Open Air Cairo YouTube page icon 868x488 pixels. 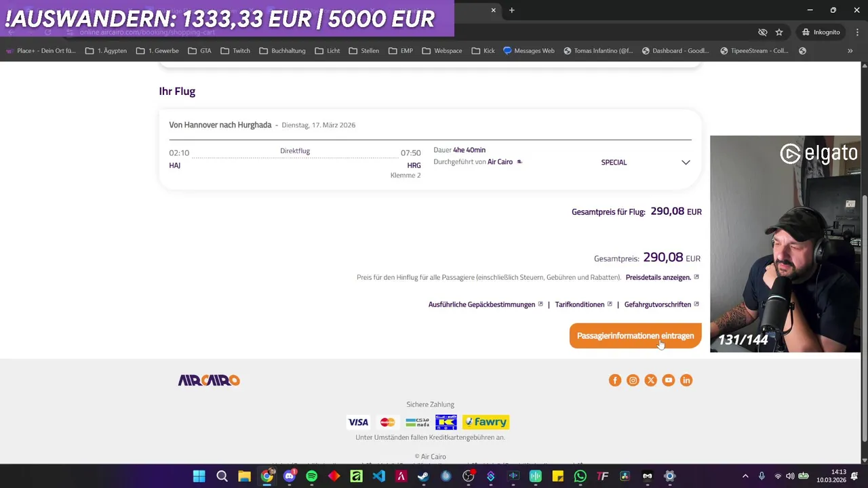(668, 380)
